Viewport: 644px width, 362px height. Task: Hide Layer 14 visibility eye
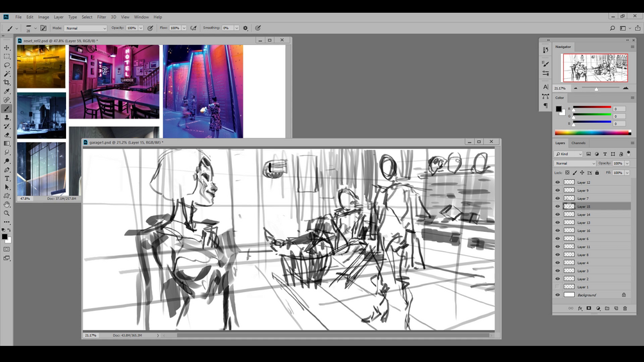point(557,215)
